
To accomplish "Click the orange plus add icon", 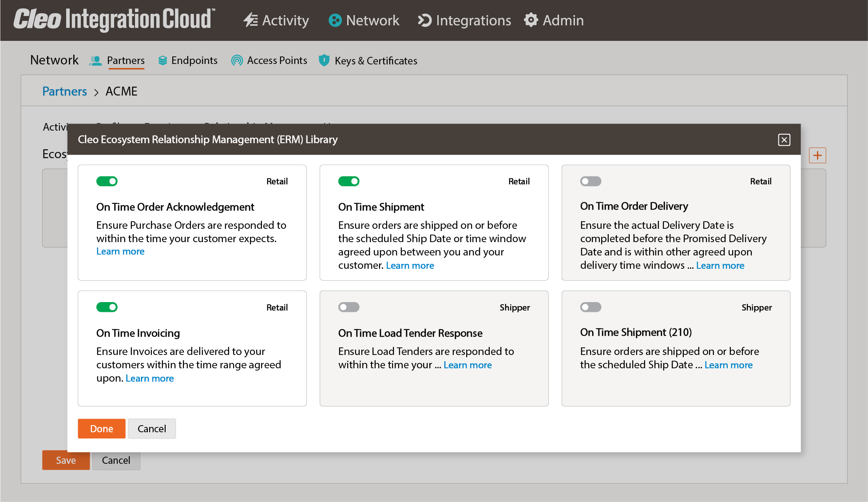I will [817, 155].
